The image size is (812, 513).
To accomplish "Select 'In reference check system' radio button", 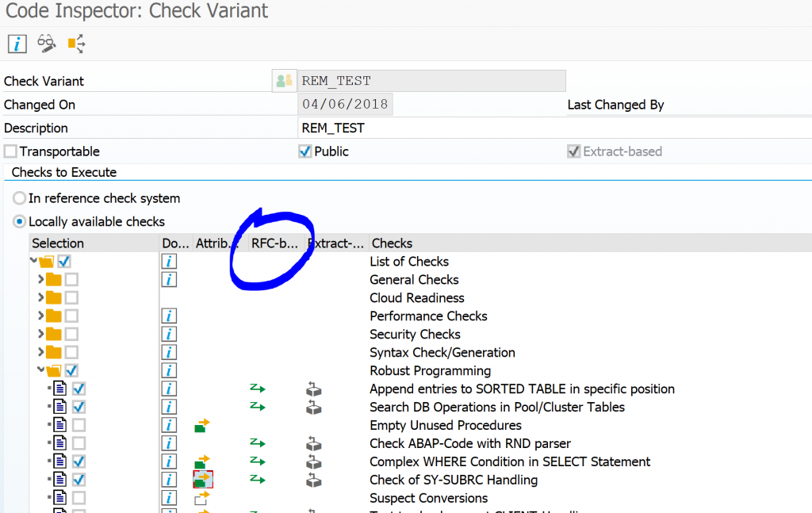I will 19,198.
